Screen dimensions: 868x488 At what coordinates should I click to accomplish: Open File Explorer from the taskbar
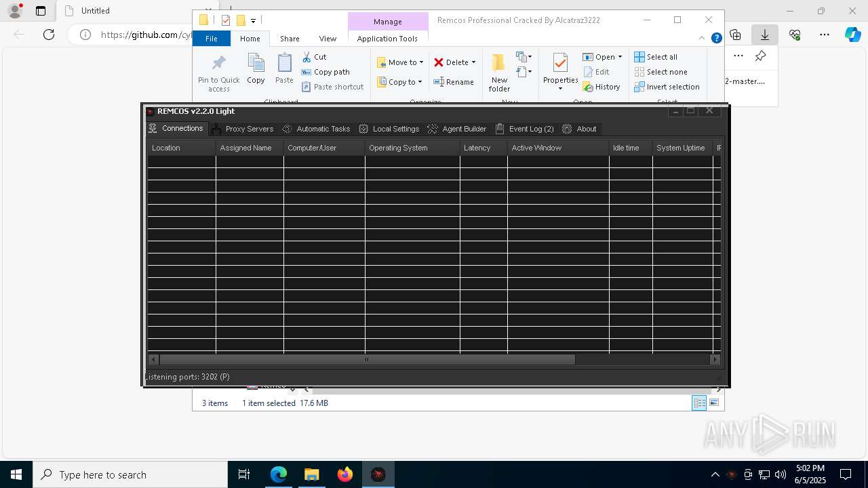(312, 474)
